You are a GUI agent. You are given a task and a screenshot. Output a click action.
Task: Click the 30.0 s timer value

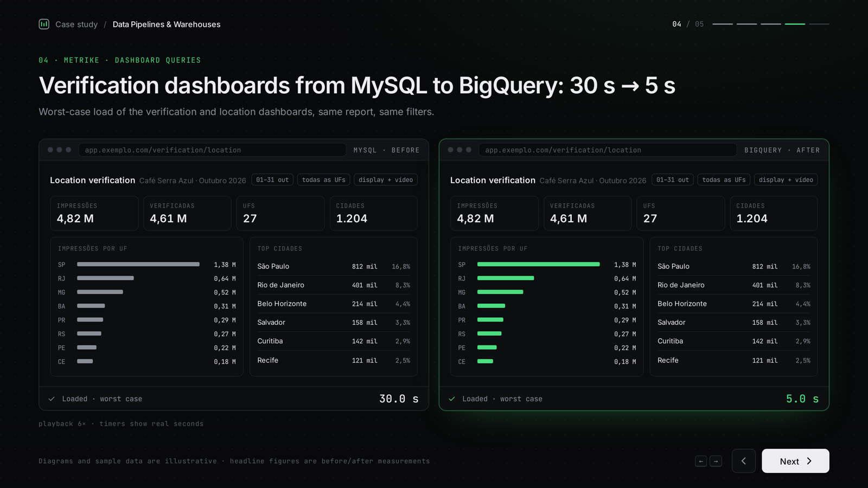click(x=399, y=399)
